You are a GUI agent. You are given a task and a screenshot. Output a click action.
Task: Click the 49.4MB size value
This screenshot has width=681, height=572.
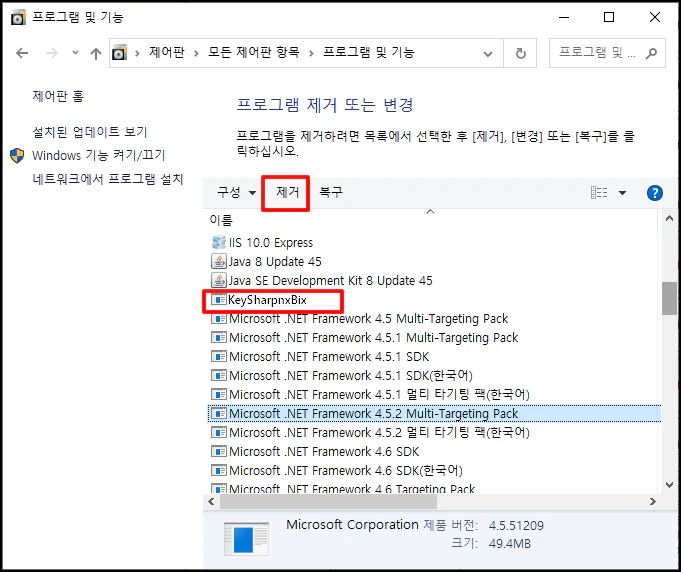(509, 544)
